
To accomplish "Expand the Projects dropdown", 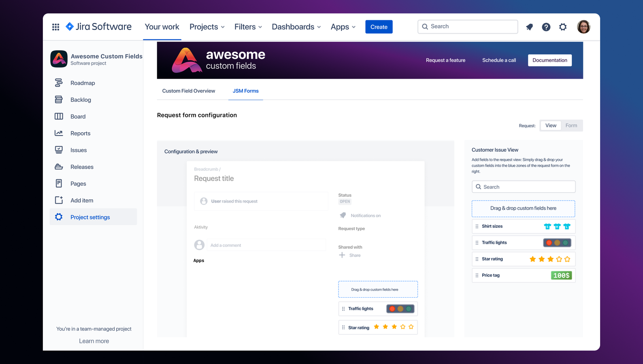I will (x=207, y=27).
